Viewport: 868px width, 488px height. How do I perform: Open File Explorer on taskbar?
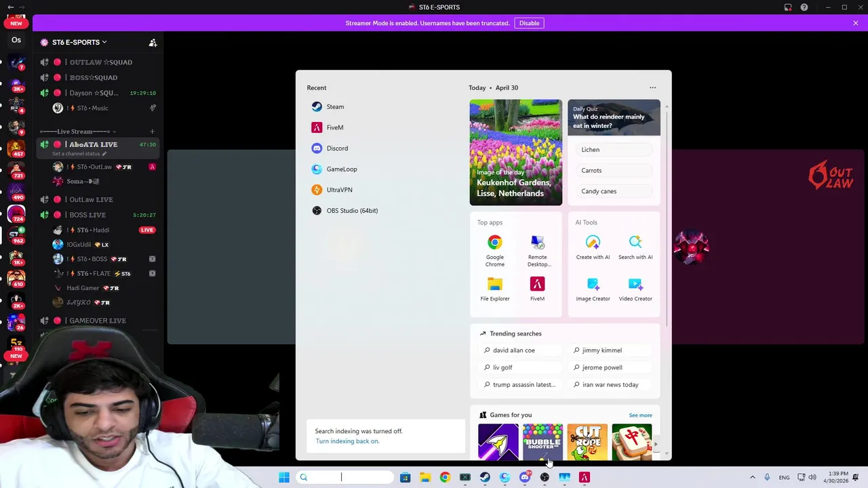coord(425,477)
